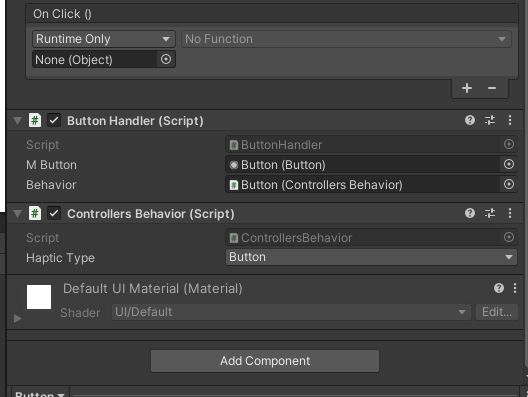The width and height of the screenshot is (528, 397).
Task: Open object picker for M Button field
Action: [x=509, y=165]
